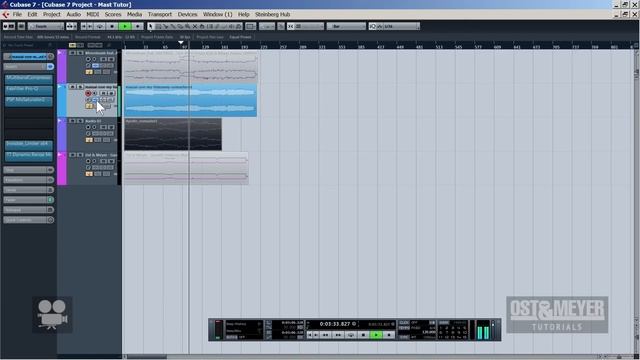Open the File menu
The height and width of the screenshot is (360, 640).
tap(17, 14)
